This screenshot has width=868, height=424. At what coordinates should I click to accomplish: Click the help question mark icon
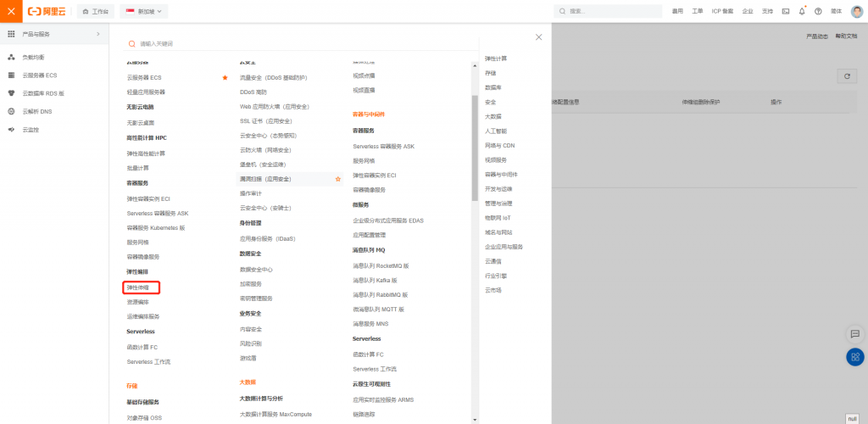(x=818, y=11)
